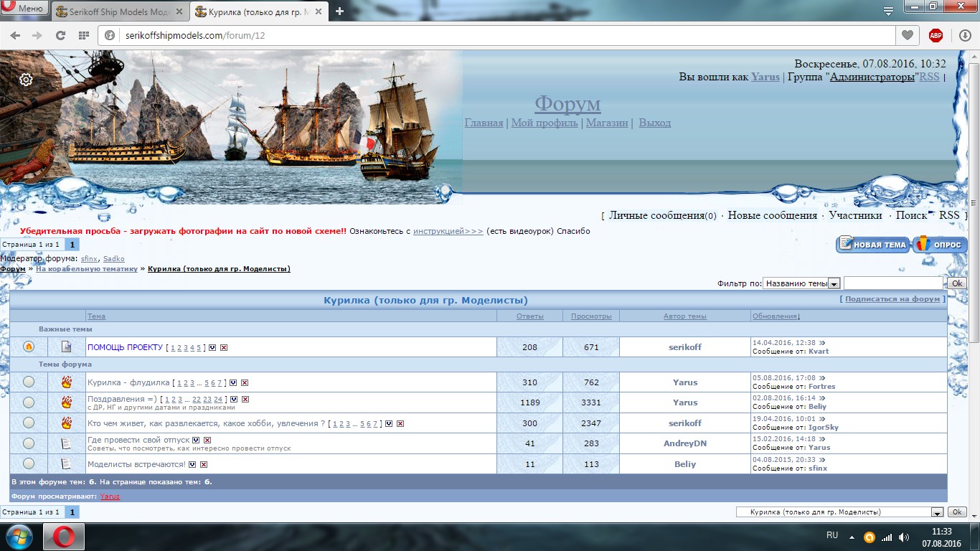Open the forum jump dropdown at page bottom
This screenshot has width=980, height=551.
coord(840,512)
